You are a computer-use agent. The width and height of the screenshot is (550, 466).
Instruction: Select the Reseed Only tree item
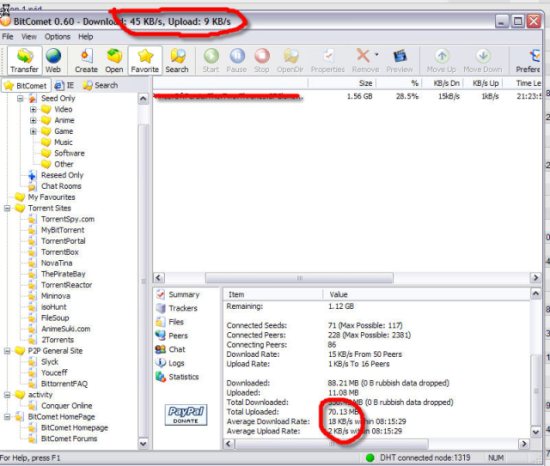[62, 175]
